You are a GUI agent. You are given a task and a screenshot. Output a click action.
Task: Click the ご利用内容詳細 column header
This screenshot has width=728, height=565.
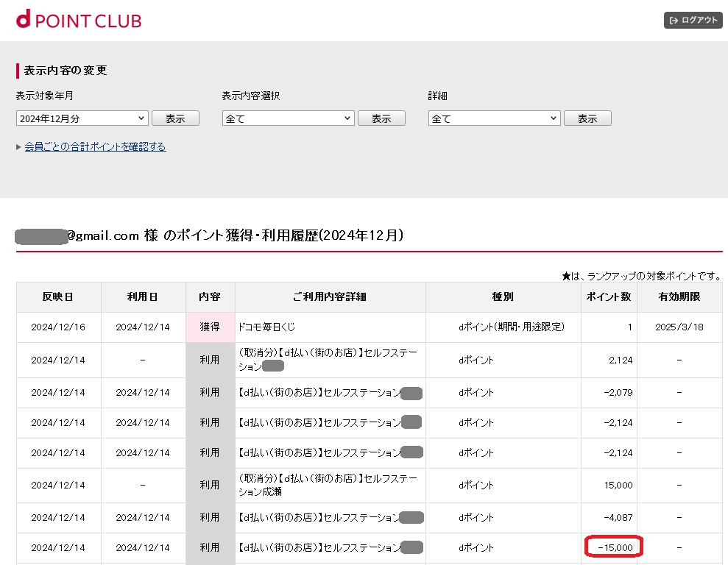330,297
